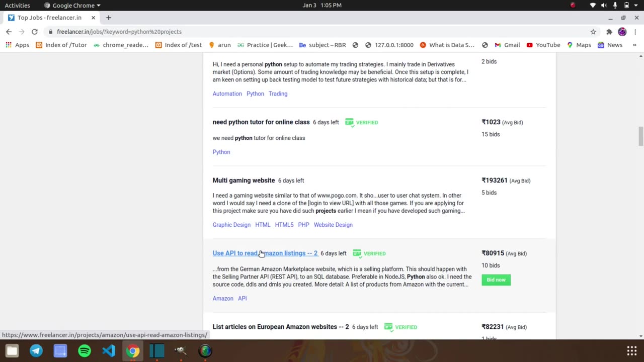Open the Apps bookmarks shortcut

click(x=17, y=45)
